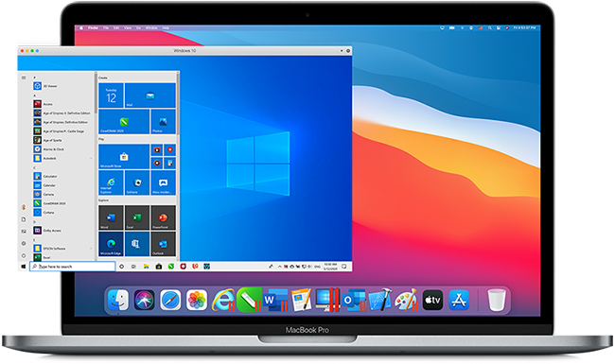This screenshot has width=615, height=364.
Task: Open Pages from the dock
Action: pyautogui.click(x=301, y=300)
